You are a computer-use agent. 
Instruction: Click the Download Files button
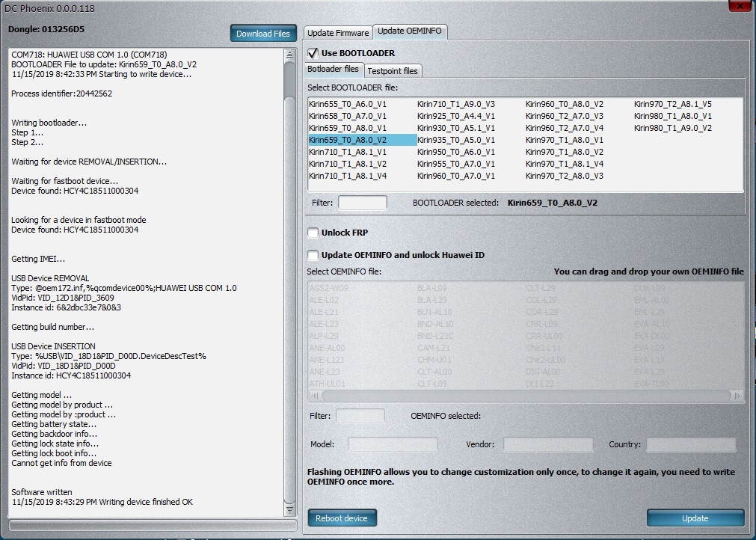263,33
